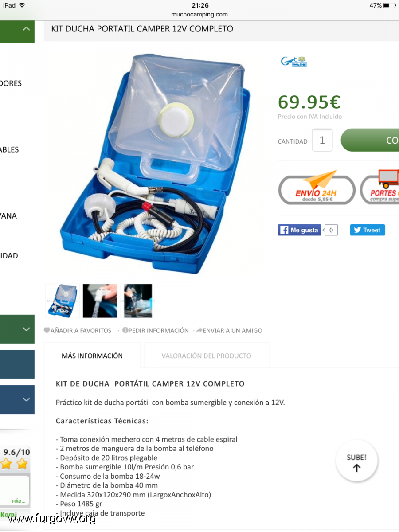Expand the lower blue sidebar section chevron
The width and height of the screenshot is (399, 532).
(x=26, y=399)
